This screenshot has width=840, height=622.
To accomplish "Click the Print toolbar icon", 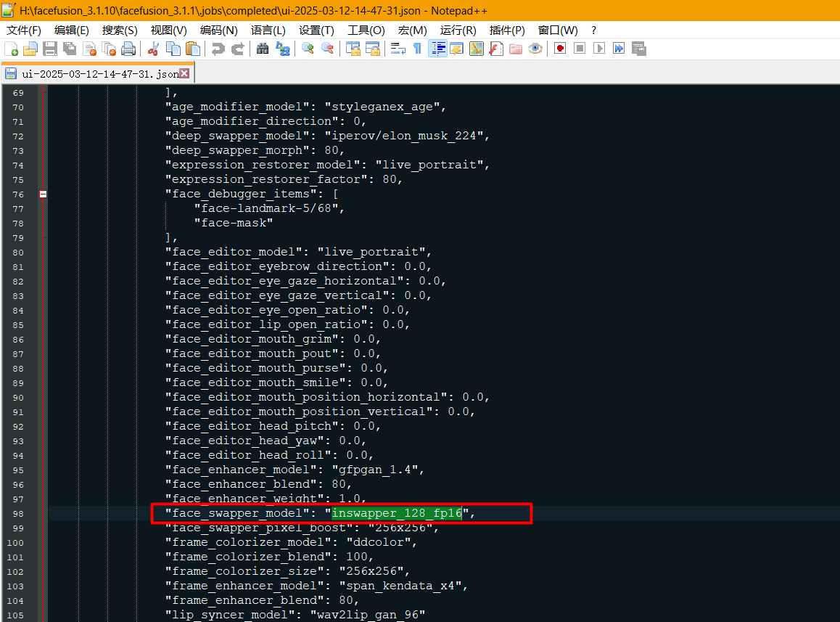I will (128, 49).
